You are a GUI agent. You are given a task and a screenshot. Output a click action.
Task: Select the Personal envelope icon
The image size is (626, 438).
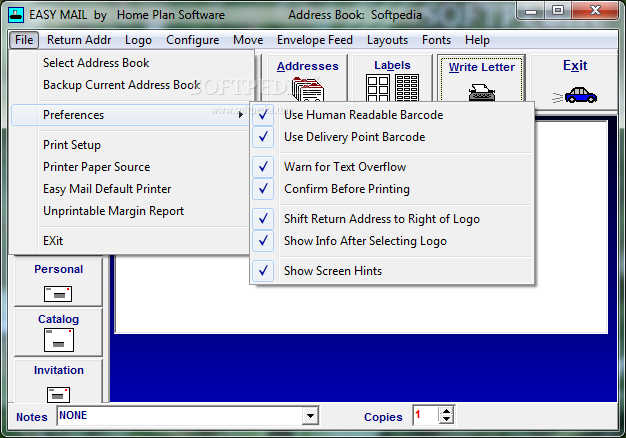tap(58, 294)
